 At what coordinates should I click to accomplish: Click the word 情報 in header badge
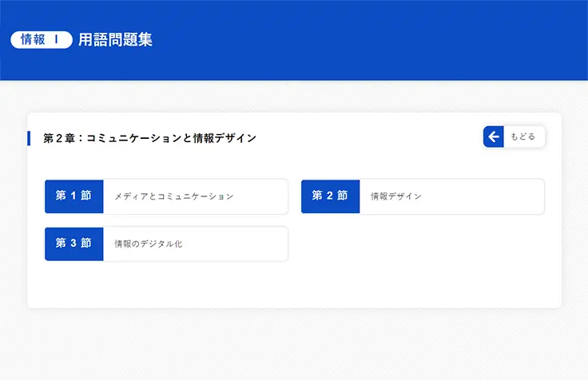click(x=33, y=40)
